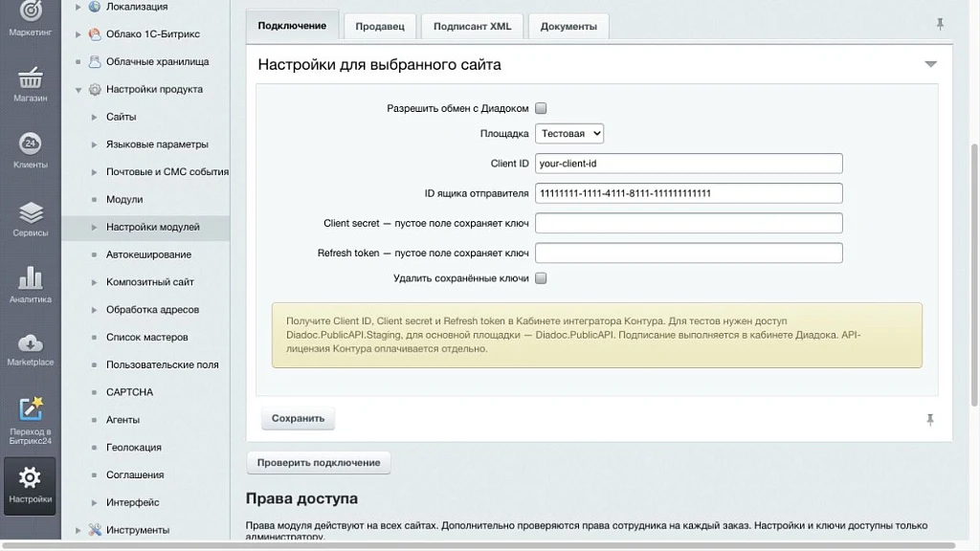This screenshot has width=980, height=551.
Task: Open the Площадка dropdown
Action: pos(568,133)
